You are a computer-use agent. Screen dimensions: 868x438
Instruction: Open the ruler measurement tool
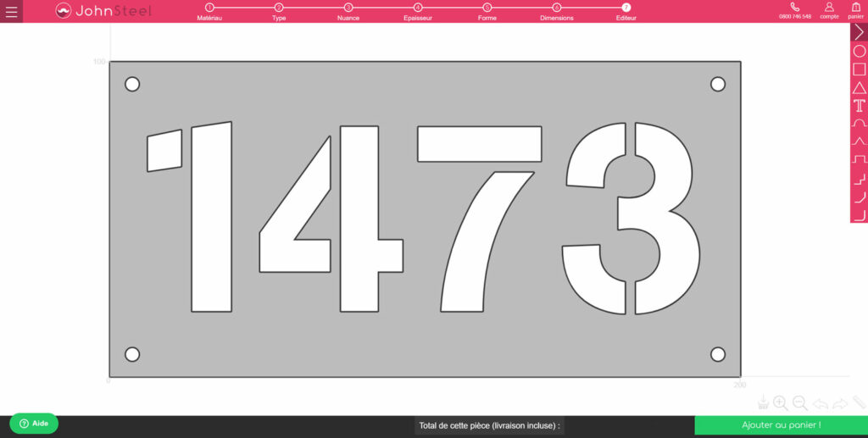pos(859,402)
